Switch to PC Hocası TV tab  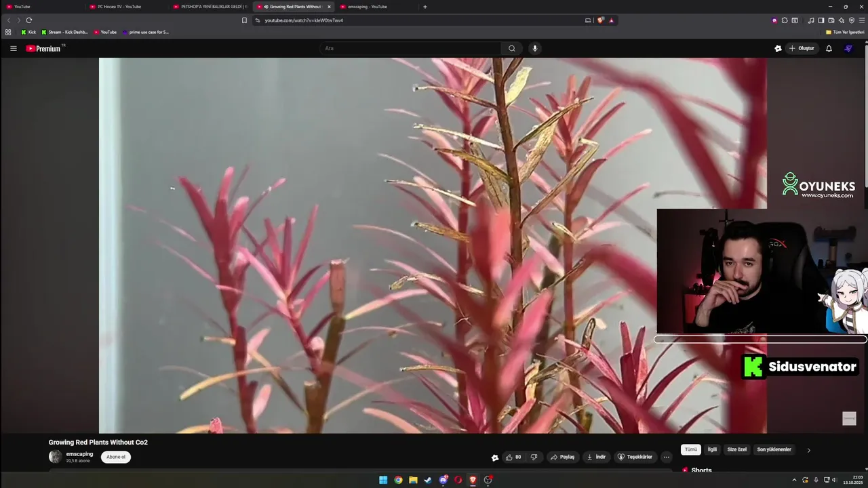[125, 7]
